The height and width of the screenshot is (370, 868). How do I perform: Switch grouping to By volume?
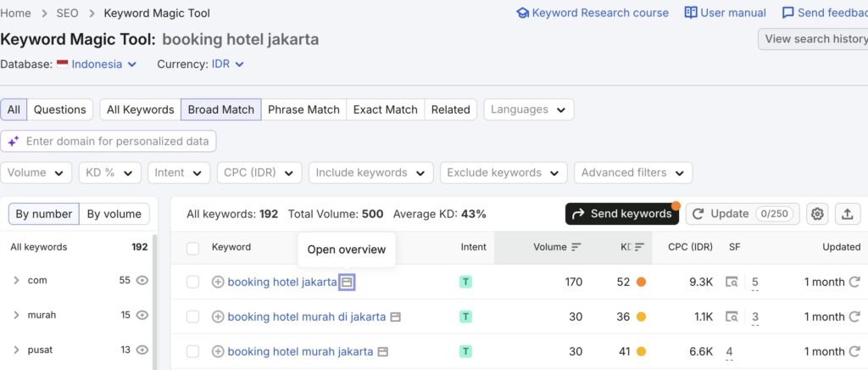(114, 214)
